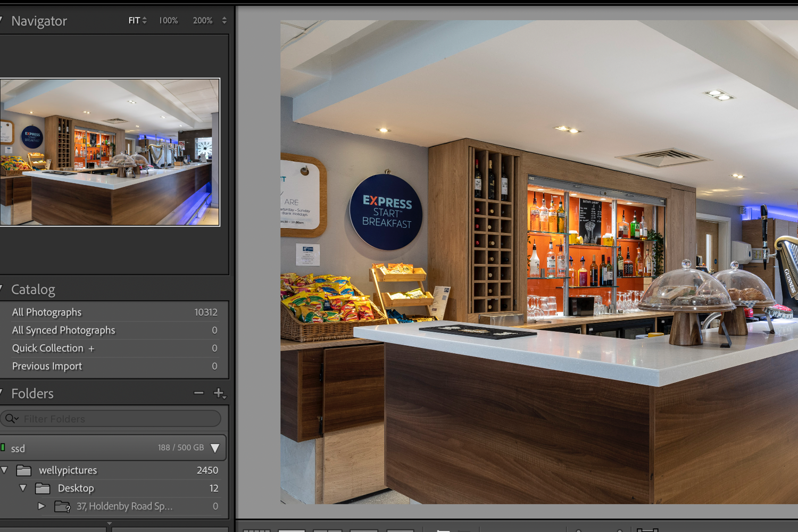
Task: Collapse the ssd volume disclosure triangle
Action: [x=215, y=448]
